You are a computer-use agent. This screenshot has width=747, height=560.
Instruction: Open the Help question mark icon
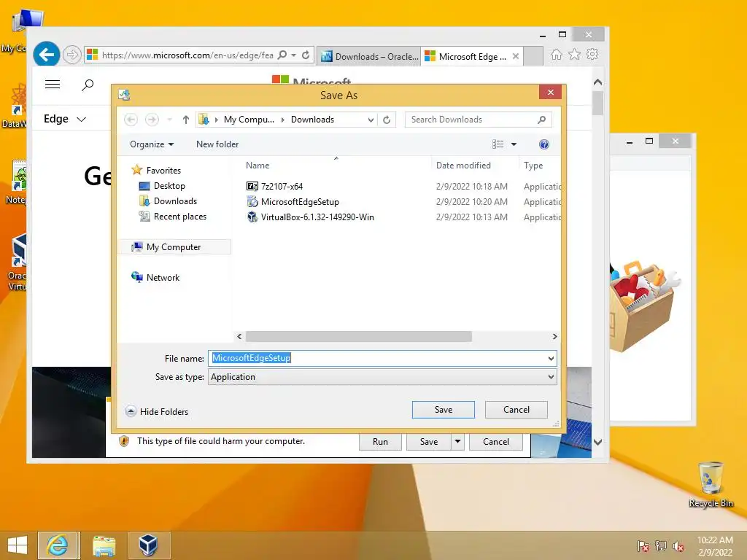(544, 144)
